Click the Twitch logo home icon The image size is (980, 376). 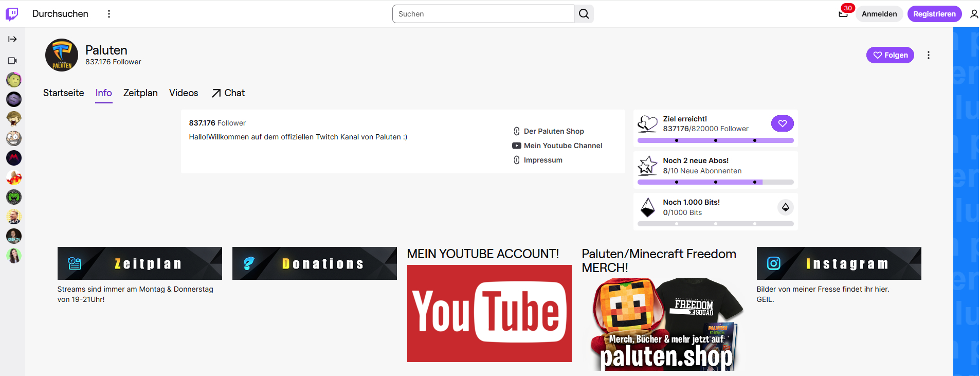[x=12, y=14]
